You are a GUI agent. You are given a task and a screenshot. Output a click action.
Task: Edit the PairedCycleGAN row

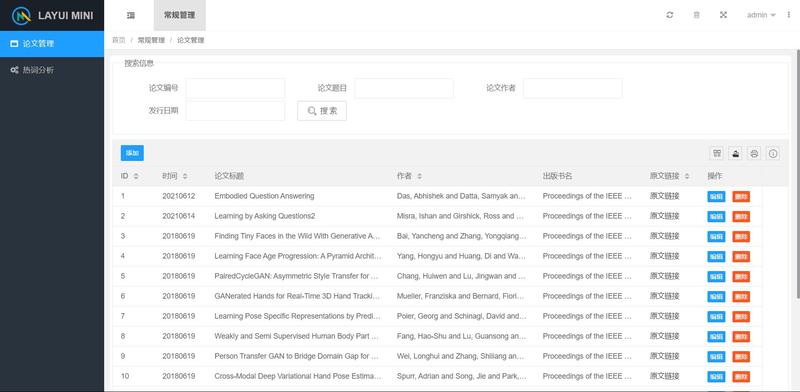click(x=716, y=277)
